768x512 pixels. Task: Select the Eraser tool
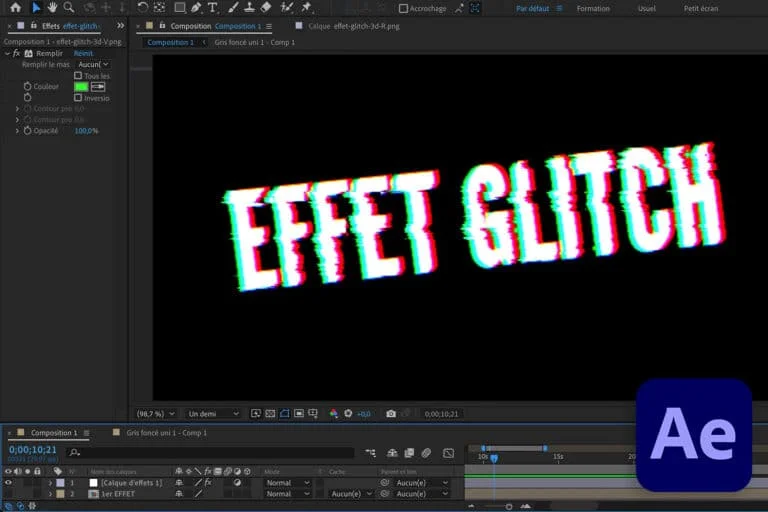coord(265,7)
